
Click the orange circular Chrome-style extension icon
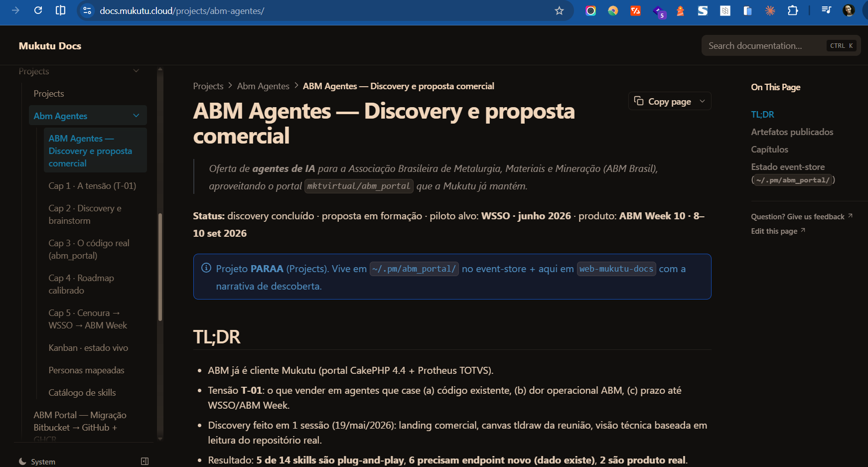(x=613, y=10)
